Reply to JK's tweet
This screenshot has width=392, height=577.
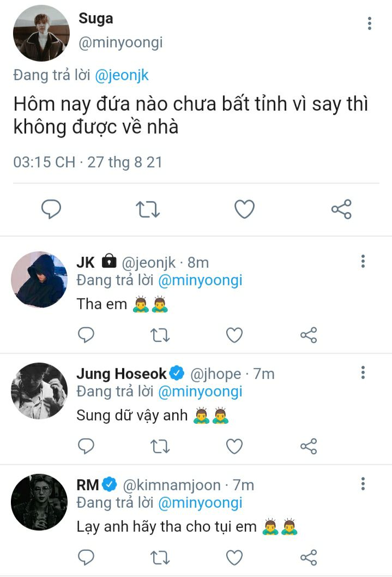[x=86, y=335]
